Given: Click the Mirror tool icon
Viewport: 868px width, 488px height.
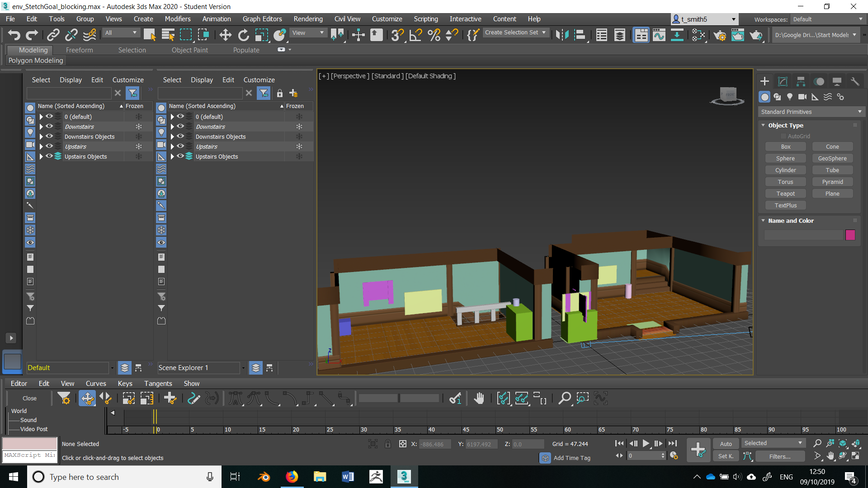Looking at the screenshot, I should click(x=562, y=35).
